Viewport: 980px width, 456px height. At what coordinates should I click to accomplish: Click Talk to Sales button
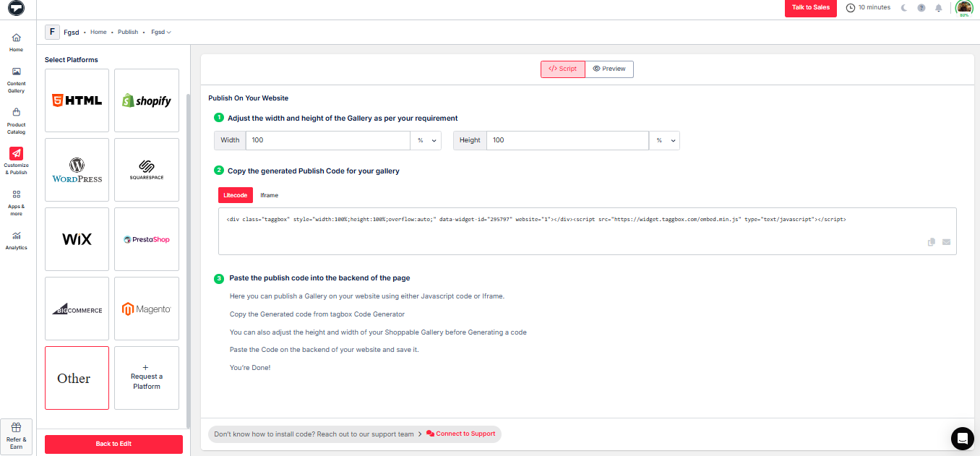click(811, 8)
